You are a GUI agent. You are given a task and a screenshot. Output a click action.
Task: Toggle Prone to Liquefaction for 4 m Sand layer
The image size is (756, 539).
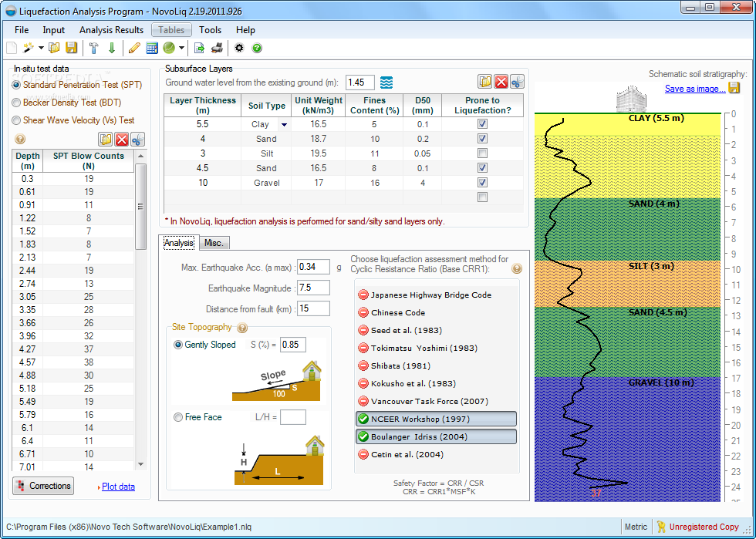pos(482,138)
